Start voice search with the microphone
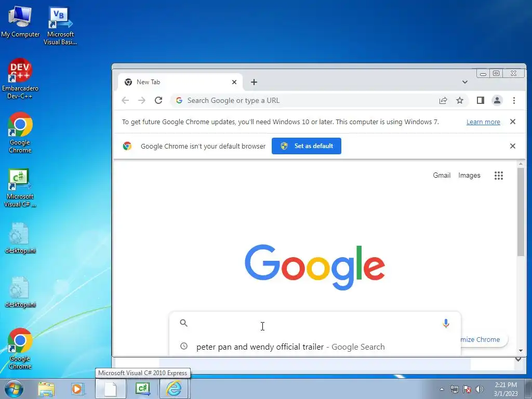 (x=446, y=323)
